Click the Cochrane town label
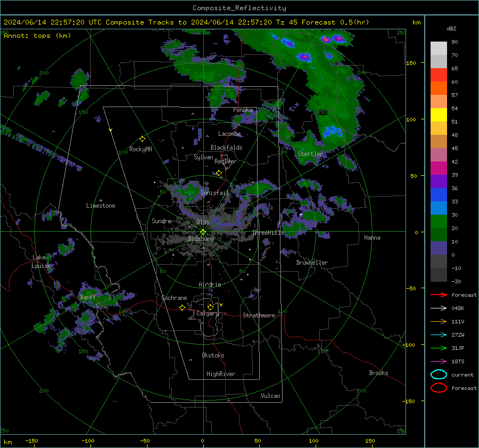 pos(174,298)
